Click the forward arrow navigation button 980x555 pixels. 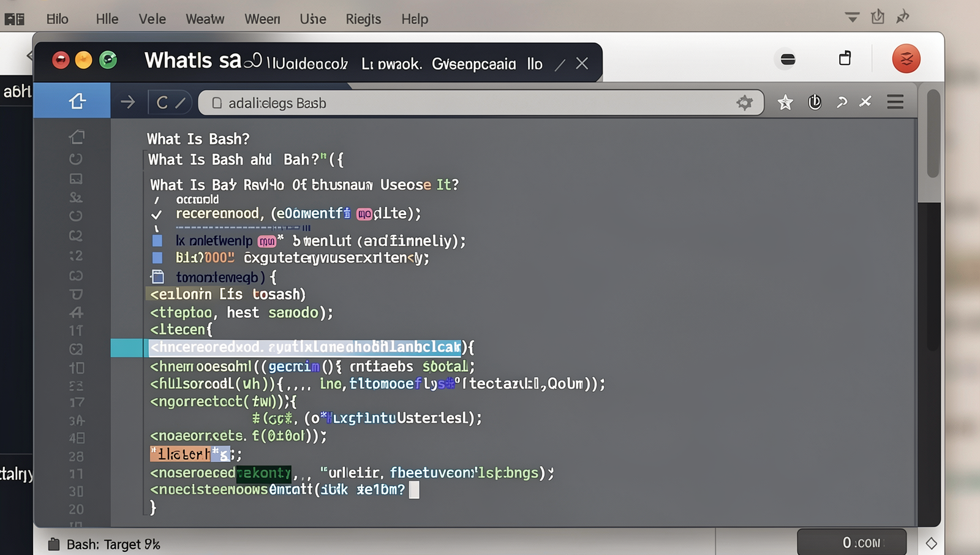pyautogui.click(x=127, y=102)
